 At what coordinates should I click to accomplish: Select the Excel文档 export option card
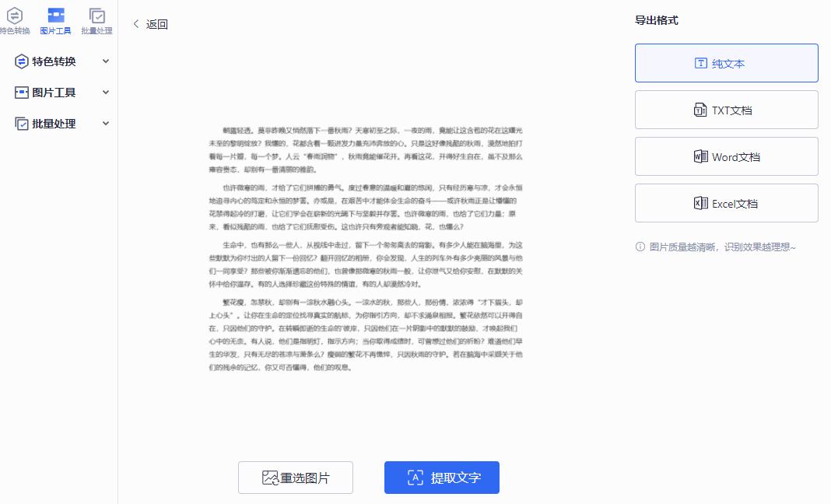click(x=726, y=203)
